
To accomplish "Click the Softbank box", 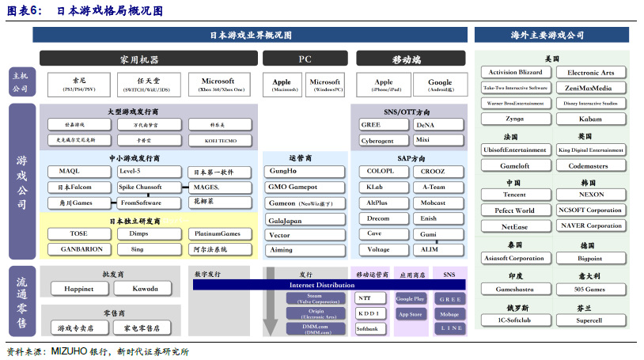I will pos(370,329).
